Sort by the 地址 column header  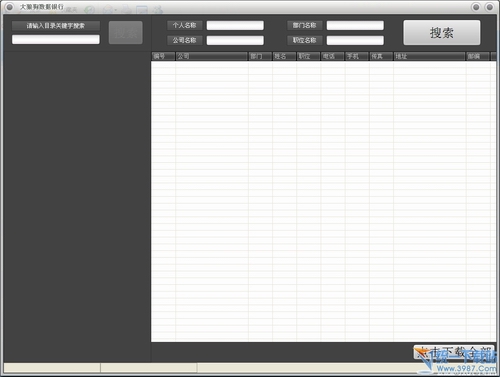tap(430, 56)
